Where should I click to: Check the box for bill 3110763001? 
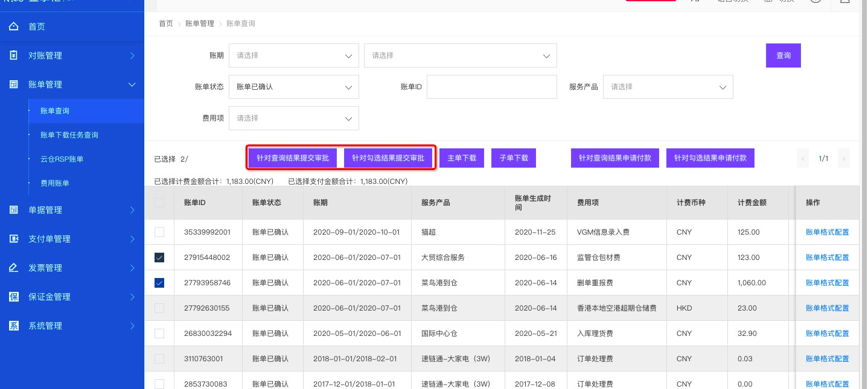tap(159, 359)
